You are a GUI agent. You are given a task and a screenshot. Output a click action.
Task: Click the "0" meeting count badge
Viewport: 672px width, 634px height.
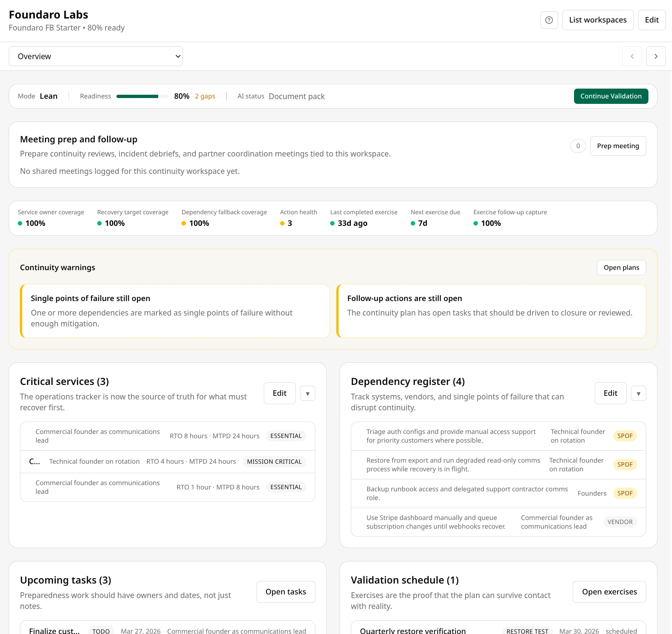click(578, 146)
